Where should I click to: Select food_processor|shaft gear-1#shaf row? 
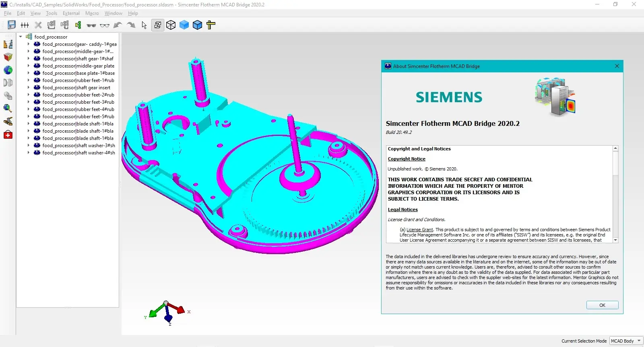click(x=78, y=59)
